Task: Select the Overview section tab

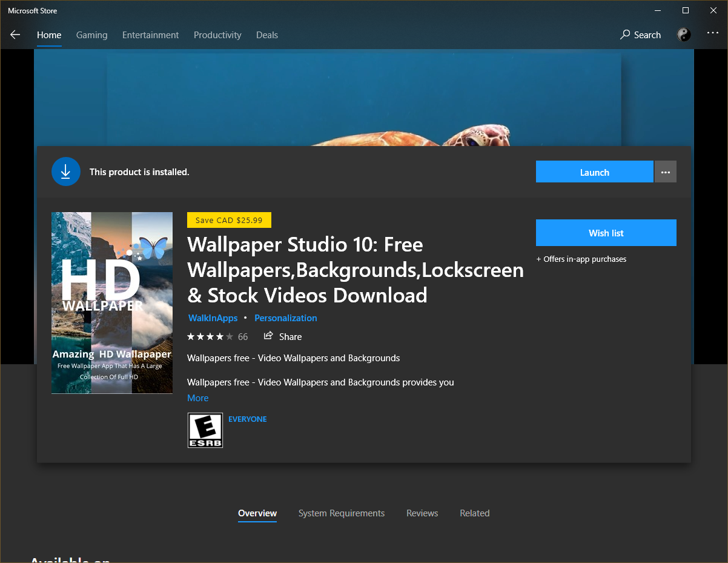Action: pos(257,513)
